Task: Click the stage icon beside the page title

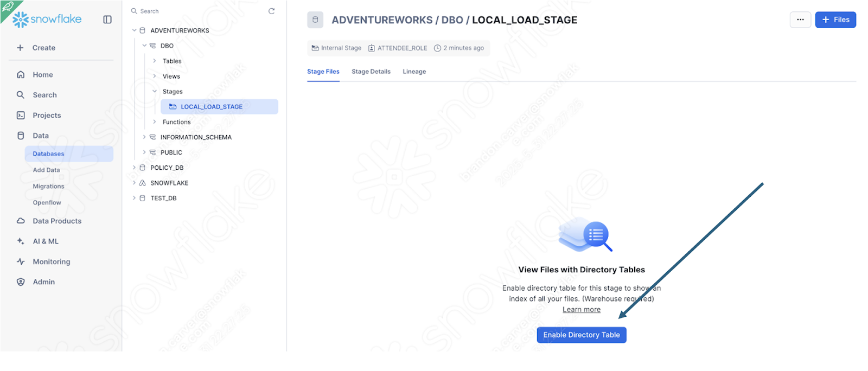Action: click(315, 20)
